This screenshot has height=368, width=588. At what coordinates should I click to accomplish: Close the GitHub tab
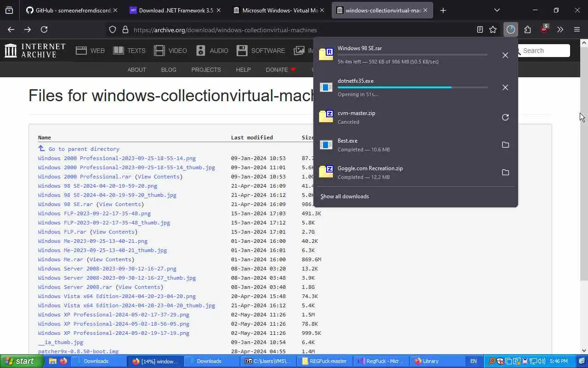coord(115,10)
